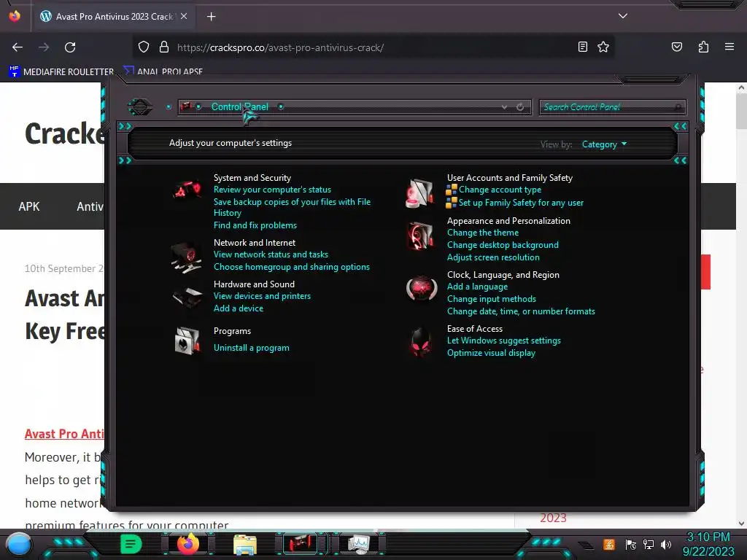Select the Avast Pro Antivirus browser tab
747x560 pixels.
pyautogui.click(x=113, y=17)
